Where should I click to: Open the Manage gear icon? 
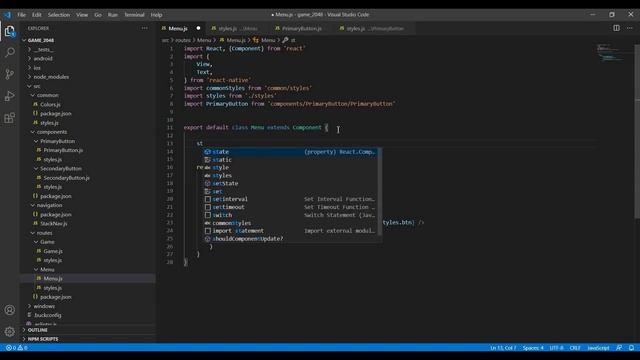click(x=10, y=331)
